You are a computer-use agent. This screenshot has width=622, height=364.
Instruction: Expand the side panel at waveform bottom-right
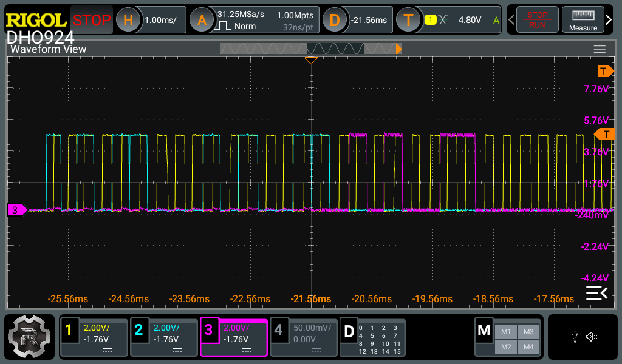[x=596, y=294]
